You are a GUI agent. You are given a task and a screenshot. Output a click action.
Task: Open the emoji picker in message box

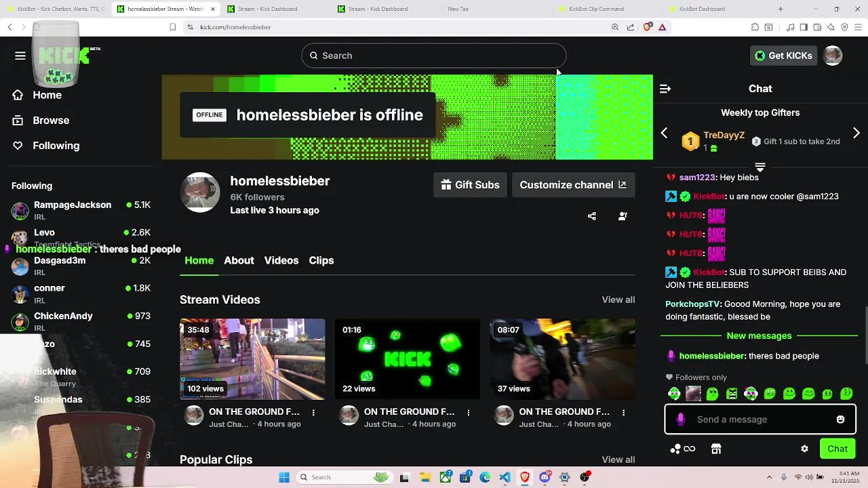click(x=840, y=420)
